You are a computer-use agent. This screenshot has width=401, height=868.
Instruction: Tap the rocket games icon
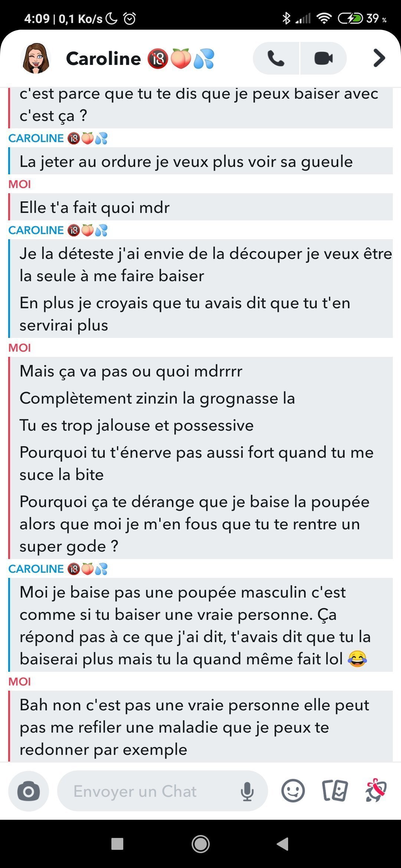(x=376, y=790)
